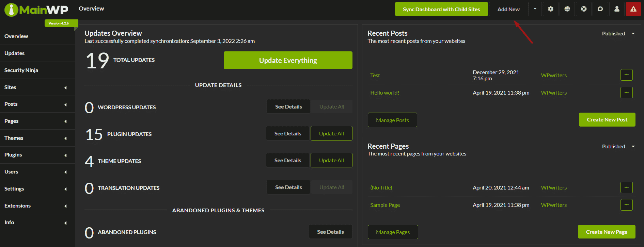Open actions menu for Hello world! post
Image resolution: width=644 pixels, height=247 pixels.
click(x=626, y=93)
